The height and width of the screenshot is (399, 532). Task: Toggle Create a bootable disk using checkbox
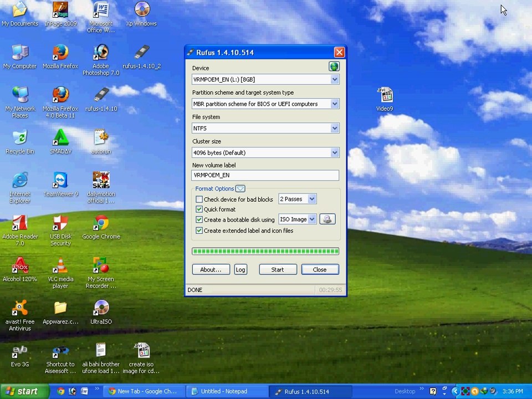pos(199,219)
